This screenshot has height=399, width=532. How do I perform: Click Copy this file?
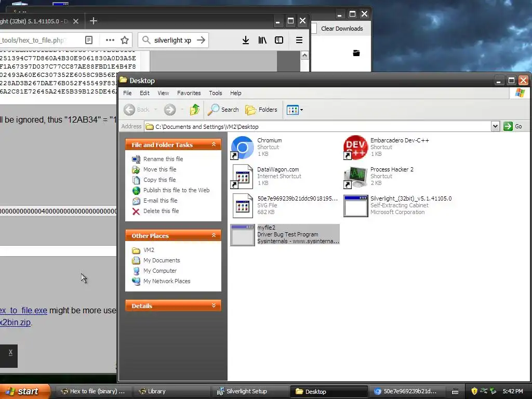tap(159, 180)
